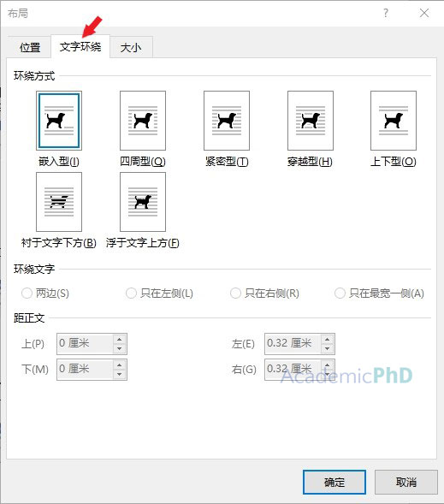This screenshot has height=504, width=444.
Task: Select 只在最宽一侧 largest side radio button
Action: (340, 294)
